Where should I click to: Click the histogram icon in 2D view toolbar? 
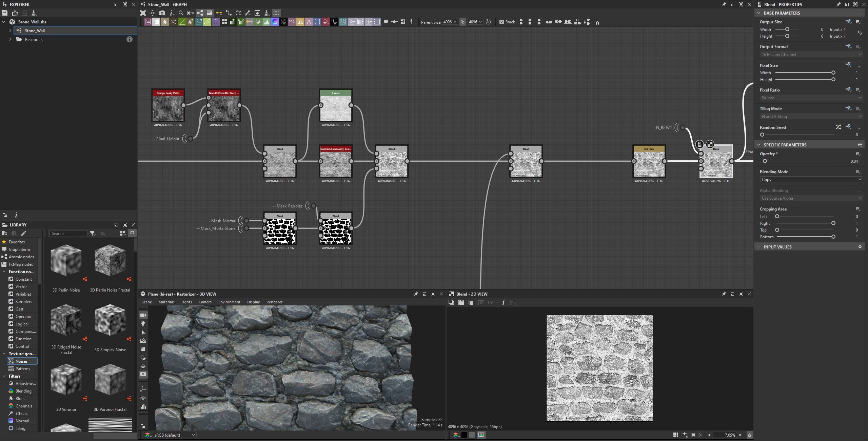click(513, 302)
